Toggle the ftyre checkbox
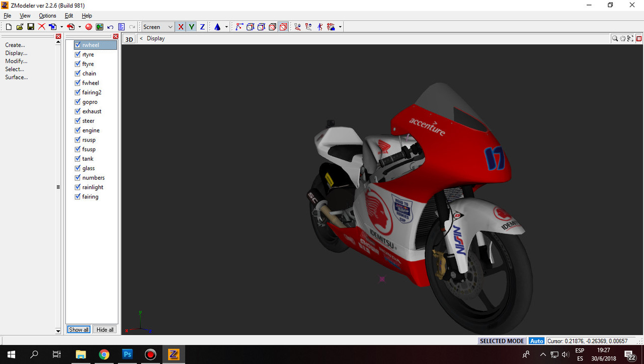644x364 pixels. (77, 64)
